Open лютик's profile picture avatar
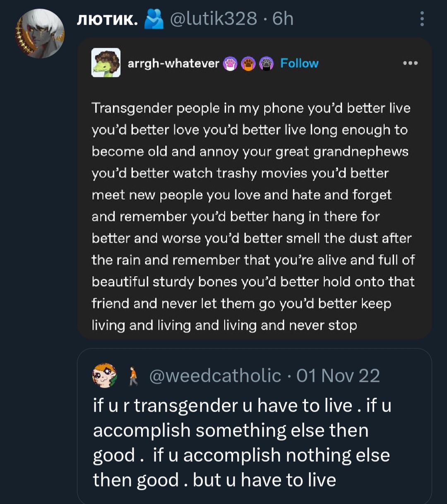The image size is (447, 504). click(x=40, y=34)
